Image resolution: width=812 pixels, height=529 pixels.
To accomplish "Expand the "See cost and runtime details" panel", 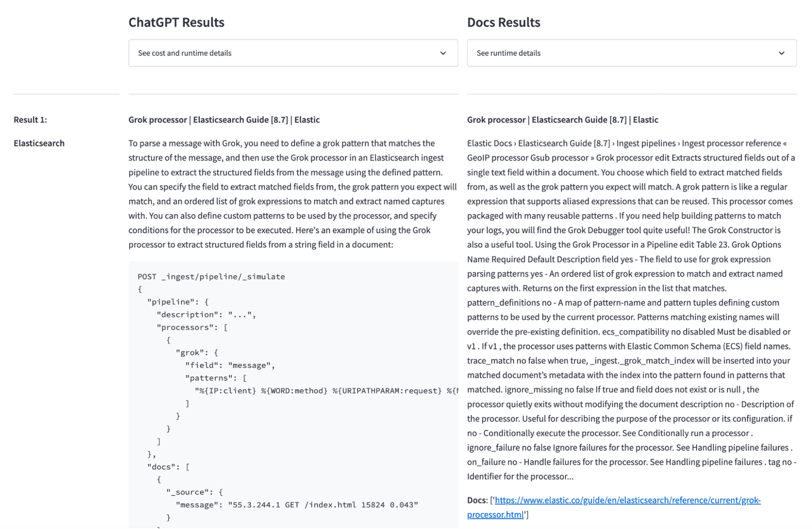I will click(184, 53).
